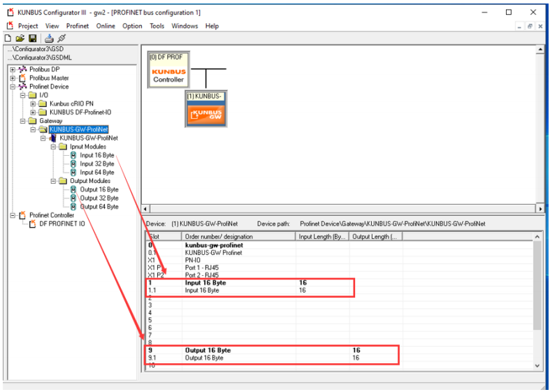The height and width of the screenshot is (392, 550).
Task: Select Output 64 Byte tree item
Action: [x=99, y=207]
